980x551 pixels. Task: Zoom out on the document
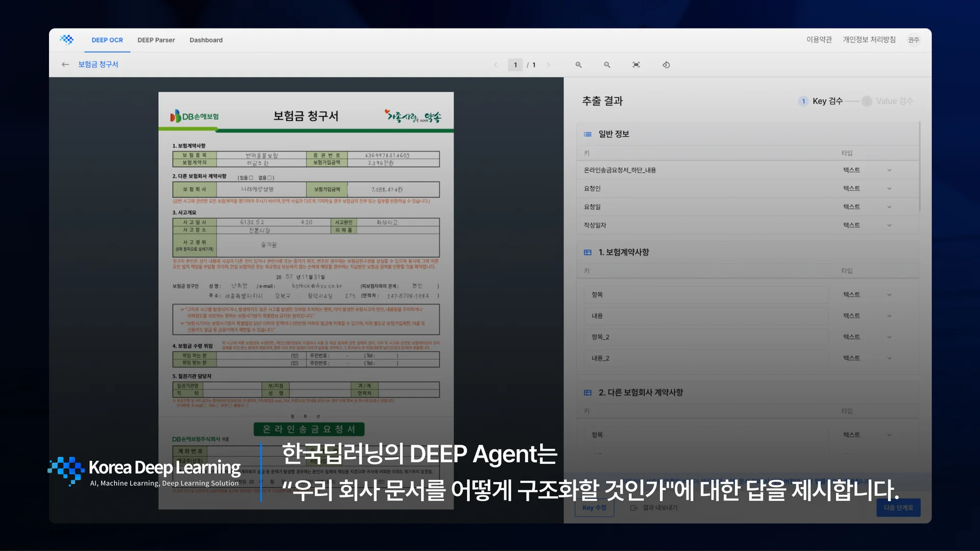click(607, 65)
